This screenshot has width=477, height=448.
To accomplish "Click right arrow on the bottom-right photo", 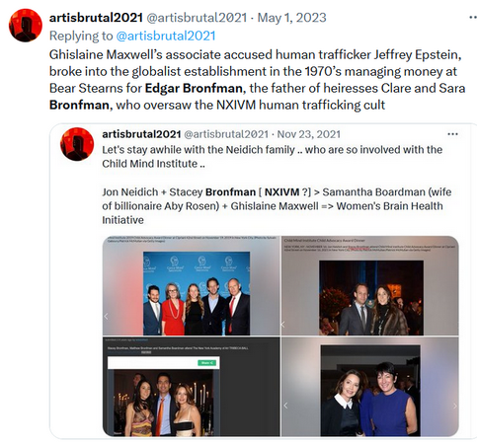I will [454, 406].
